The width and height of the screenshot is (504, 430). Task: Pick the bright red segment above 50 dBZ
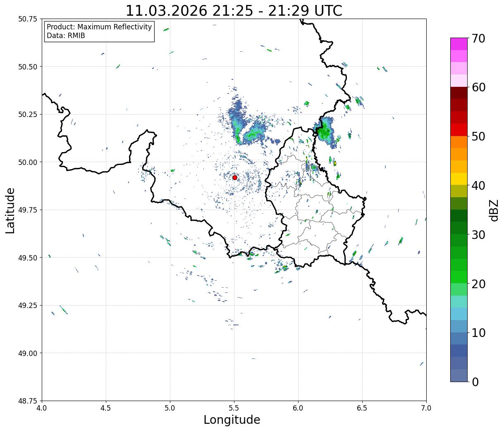(x=459, y=130)
